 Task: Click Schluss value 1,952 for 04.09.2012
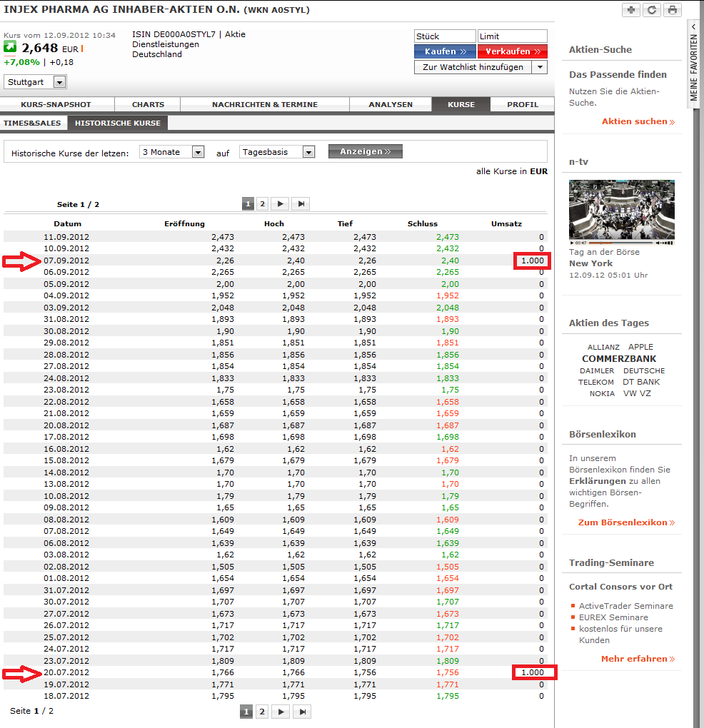[x=447, y=295]
